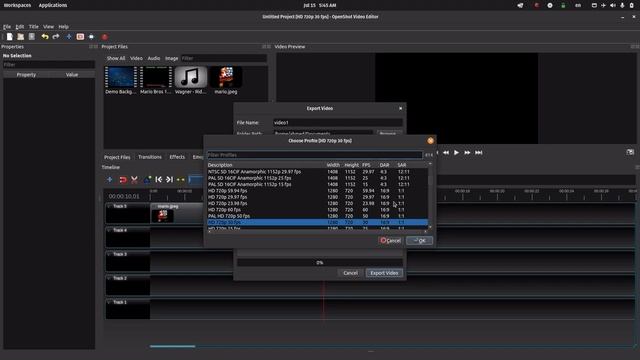Switch to the Effects tab
640x360 pixels.
coord(177,157)
